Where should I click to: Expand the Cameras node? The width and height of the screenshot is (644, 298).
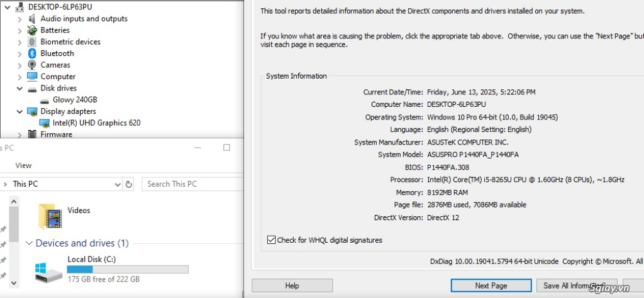[19, 65]
